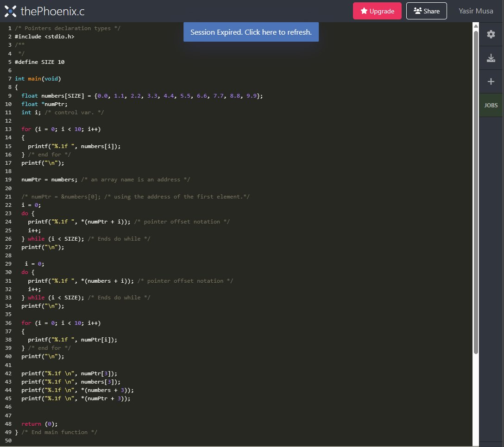Click the '/* control var. */' comment
Viewport: 504px width, 447px height.
tap(74, 112)
